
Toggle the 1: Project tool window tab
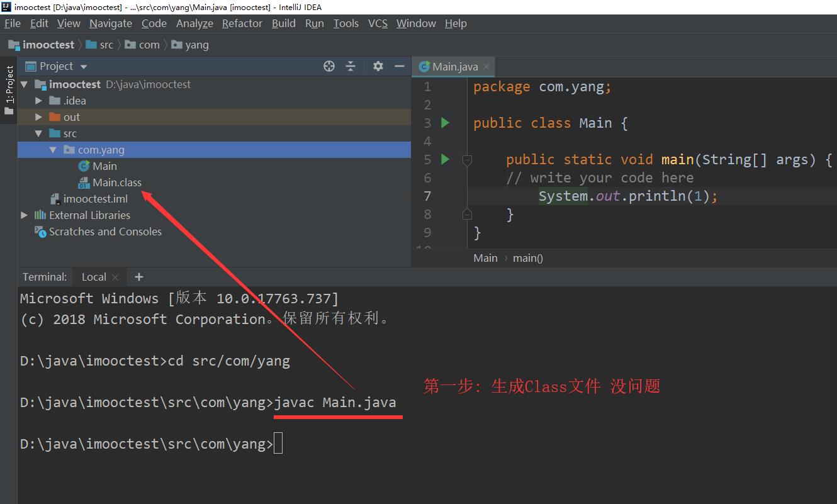pos(9,90)
